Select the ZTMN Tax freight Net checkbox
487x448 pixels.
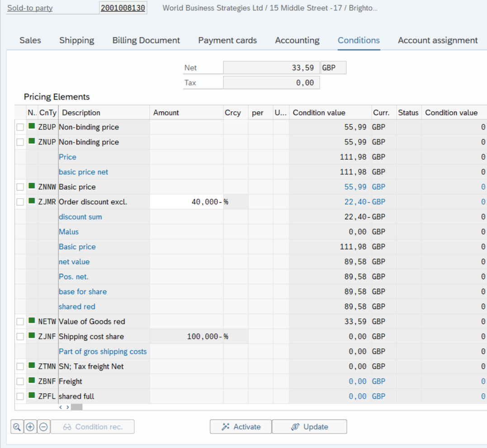click(x=20, y=367)
